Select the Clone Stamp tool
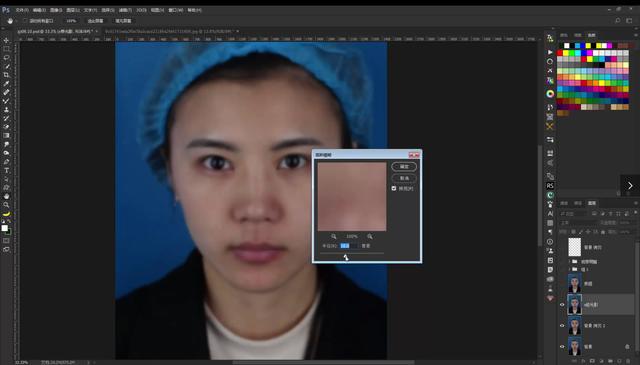Screen dimensions: 640x365 click(x=6, y=109)
